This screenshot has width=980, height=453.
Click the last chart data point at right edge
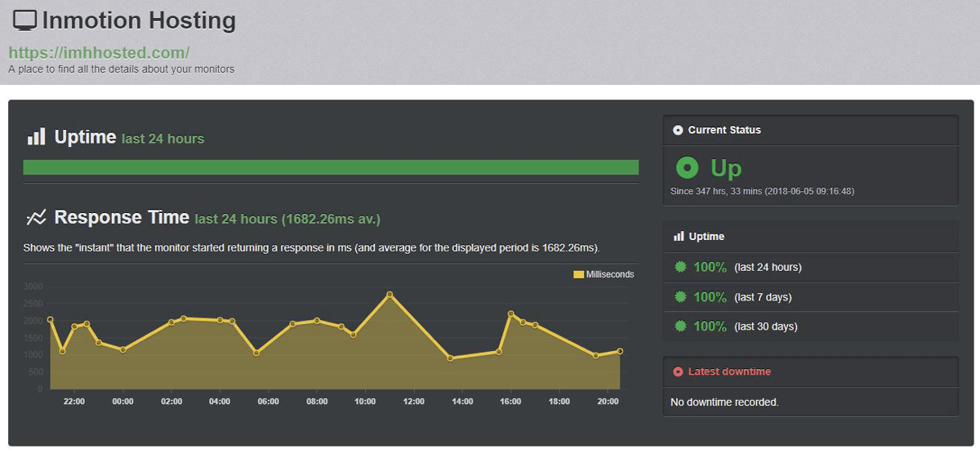click(620, 351)
